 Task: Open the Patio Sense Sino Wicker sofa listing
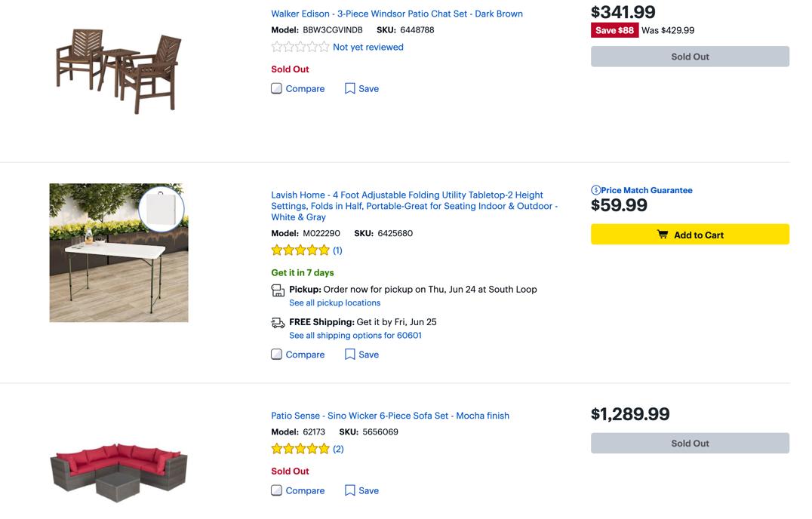click(x=389, y=415)
